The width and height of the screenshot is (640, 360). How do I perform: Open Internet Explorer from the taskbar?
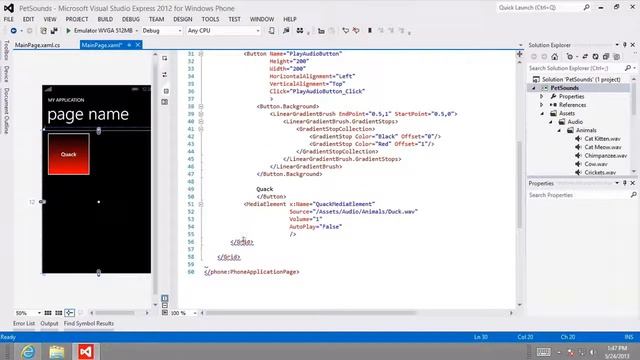28,352
